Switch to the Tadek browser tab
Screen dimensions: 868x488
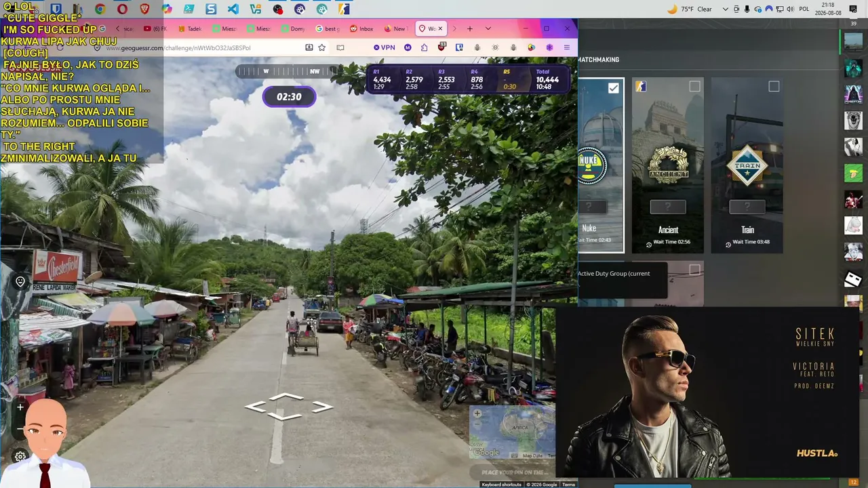point(190,28)
